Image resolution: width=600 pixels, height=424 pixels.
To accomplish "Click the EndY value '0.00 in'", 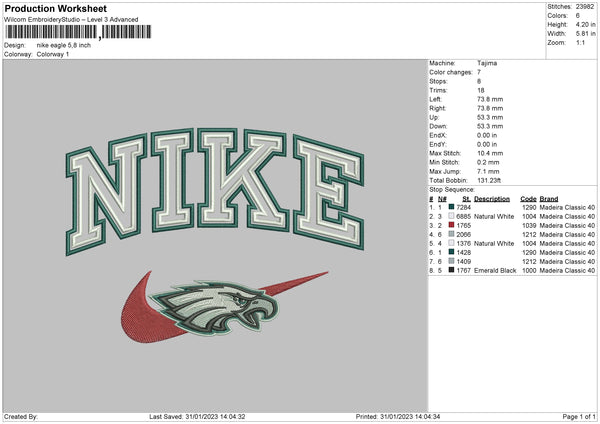I will click(487, 144).
